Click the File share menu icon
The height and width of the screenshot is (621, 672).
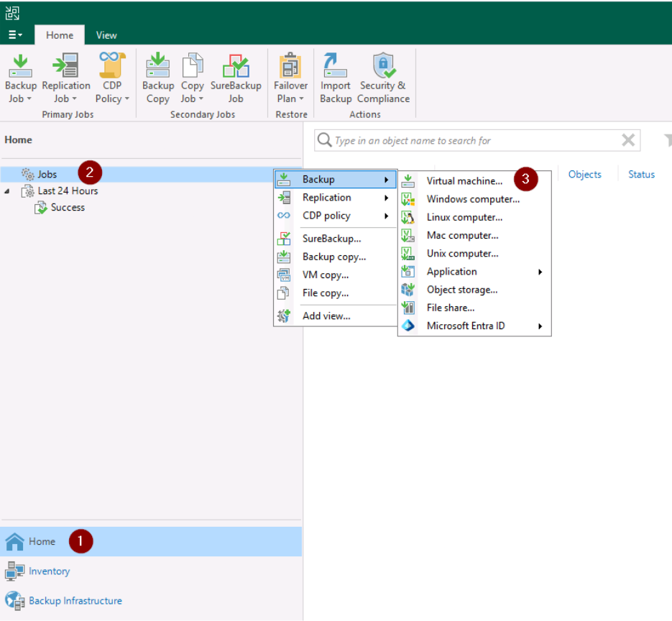pos(408,308)
